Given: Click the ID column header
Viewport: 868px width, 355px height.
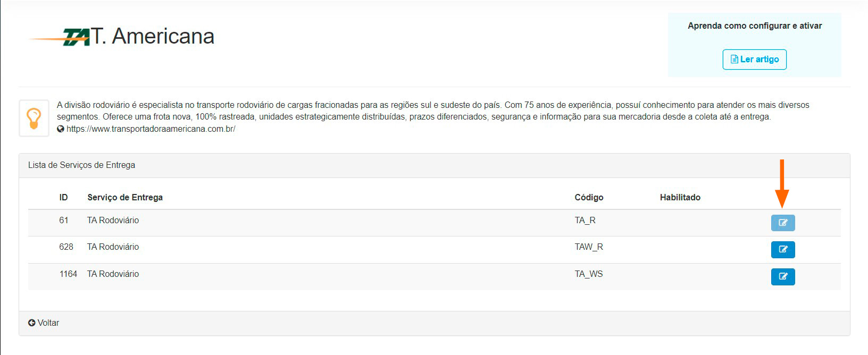Looking at the screenshot, I should pyautogui.click(x=63, y=198).
